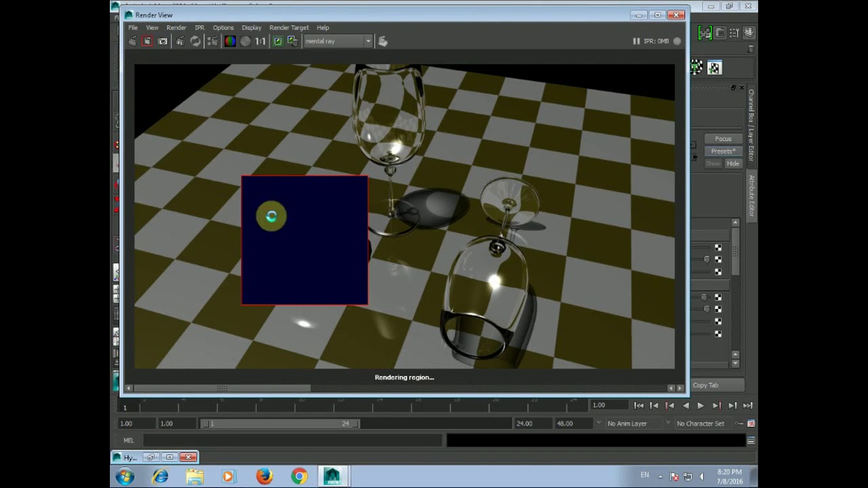Open the mental ray renderer dropdown
The image size is (868, 488).
338,41
